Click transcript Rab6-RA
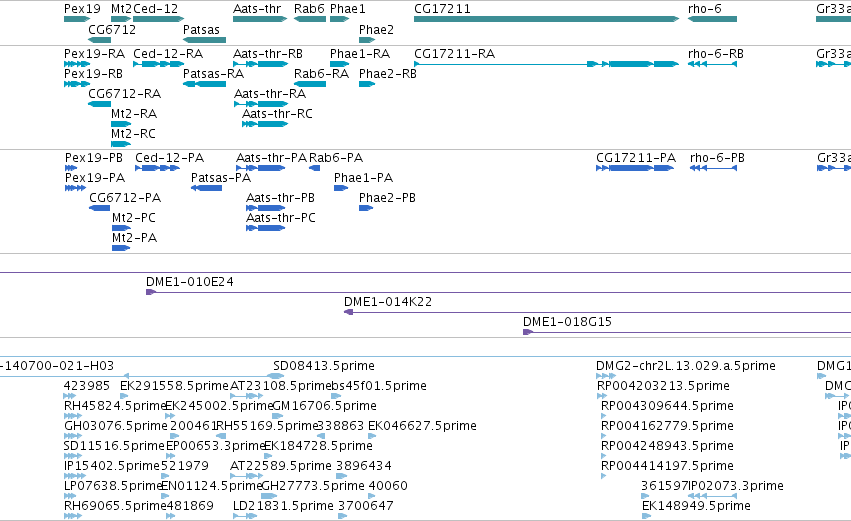Image resolution: width=851 pixels, height=521 pixels. click(321, 74)
